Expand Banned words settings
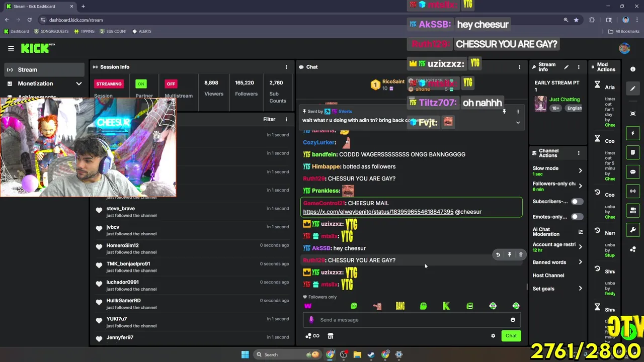644x362 pixels. coord(580,262)
